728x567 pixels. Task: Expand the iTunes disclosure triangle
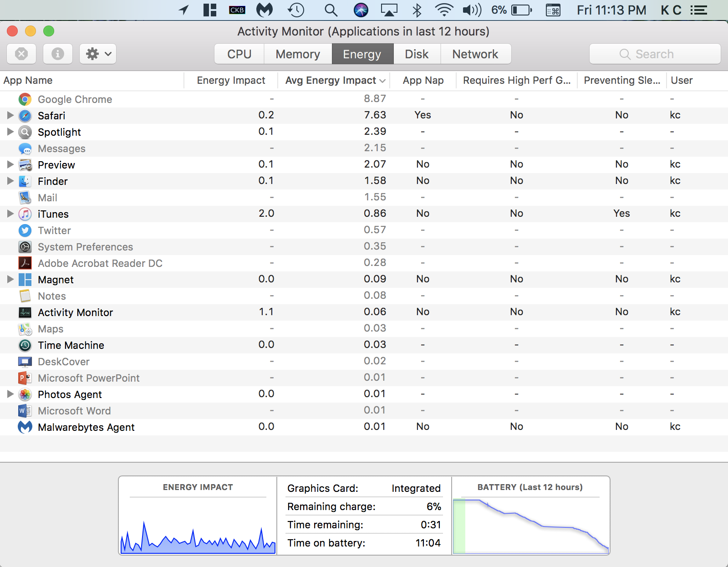click(10, 214)
